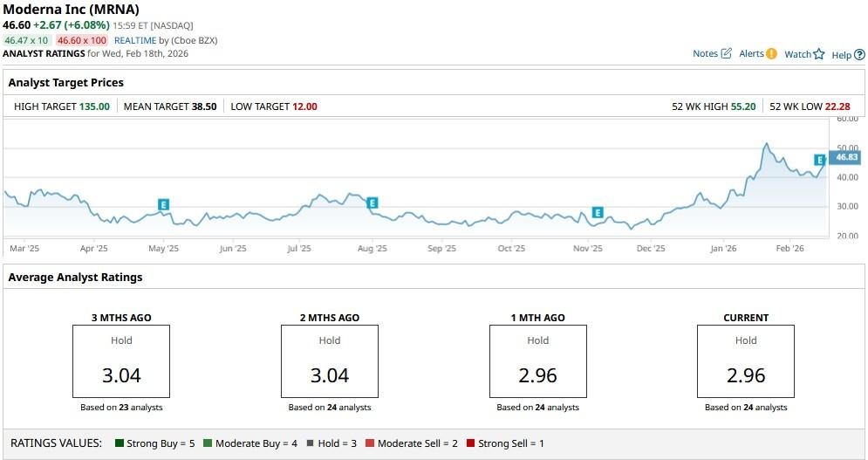
Task: Click the earnings E marker near May '25
Action: click(163, 204)
